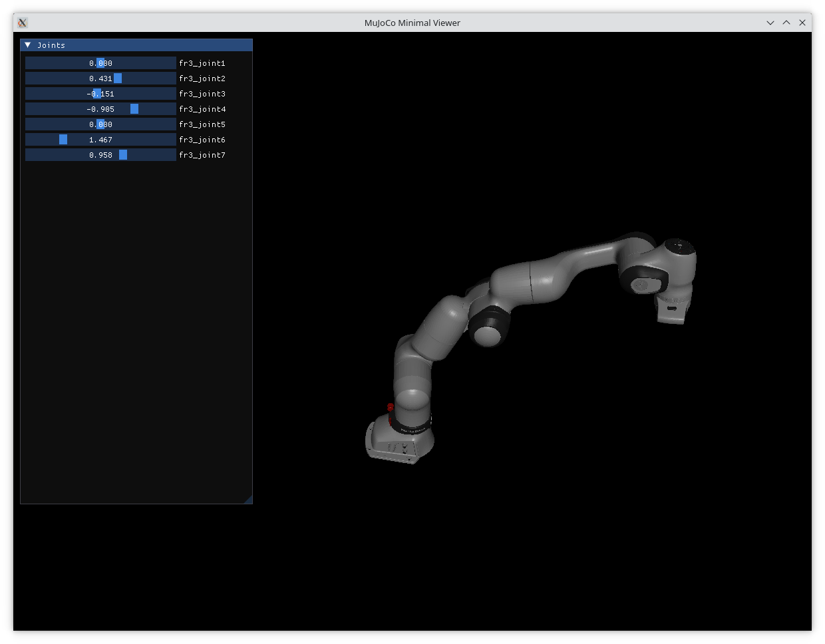The width and height of the screenshot is (825, 644).
Task: Click the fr3_joint4 slider handle
Action: click(134, 108)
